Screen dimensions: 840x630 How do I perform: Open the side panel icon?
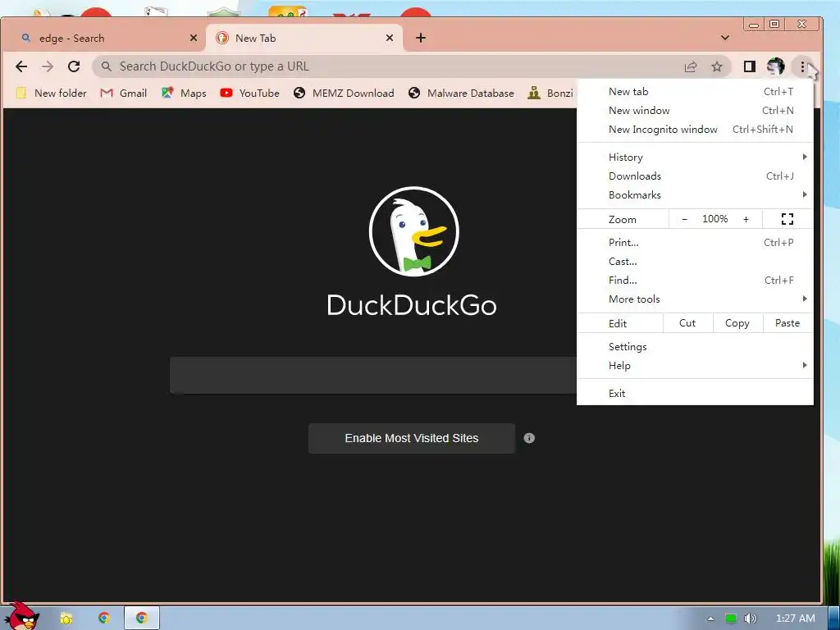point(750,66)
